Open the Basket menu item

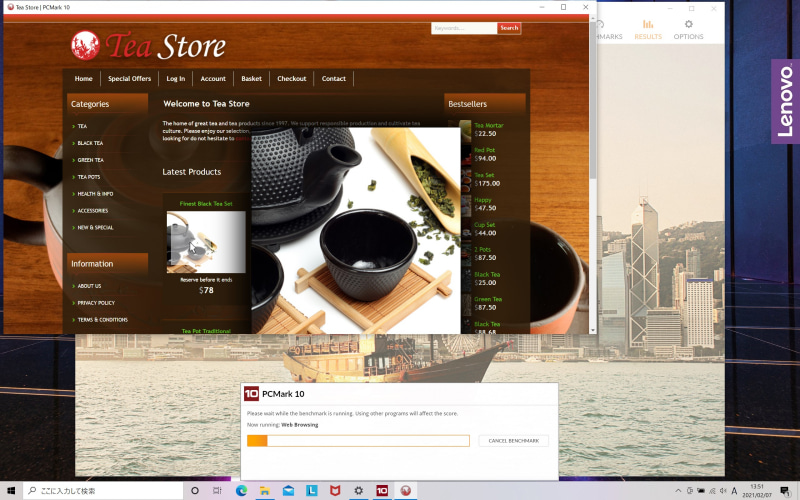coord(252,79)
